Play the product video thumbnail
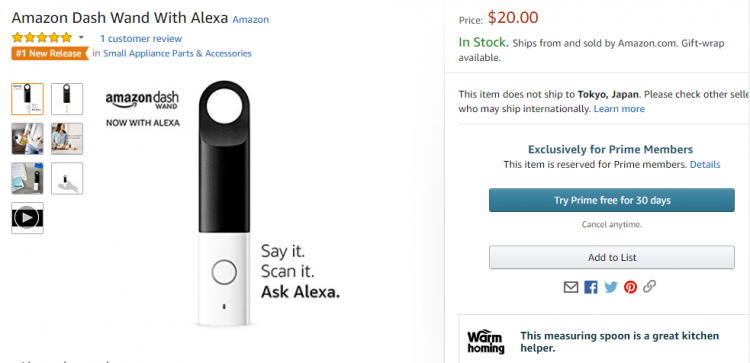The image size is (750, 363). [27, 218]
